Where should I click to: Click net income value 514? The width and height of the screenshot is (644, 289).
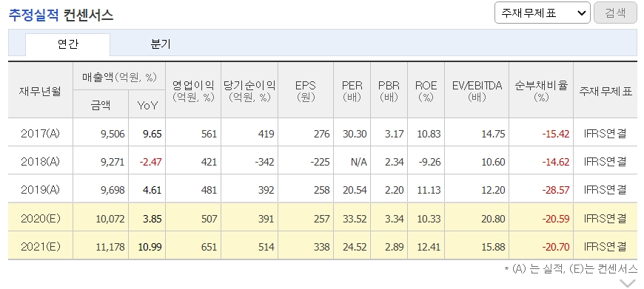coord(266,247)
